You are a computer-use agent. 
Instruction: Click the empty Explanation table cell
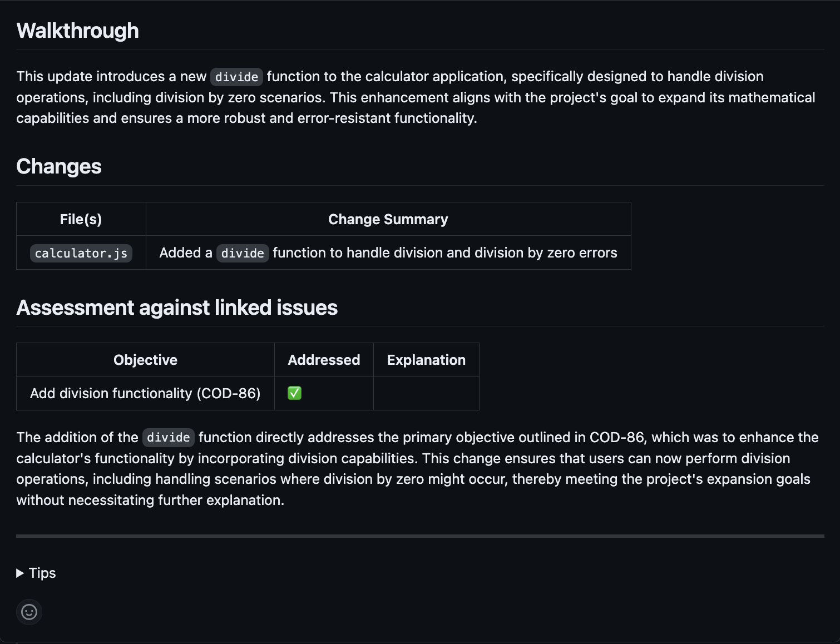tap(426, 393)
